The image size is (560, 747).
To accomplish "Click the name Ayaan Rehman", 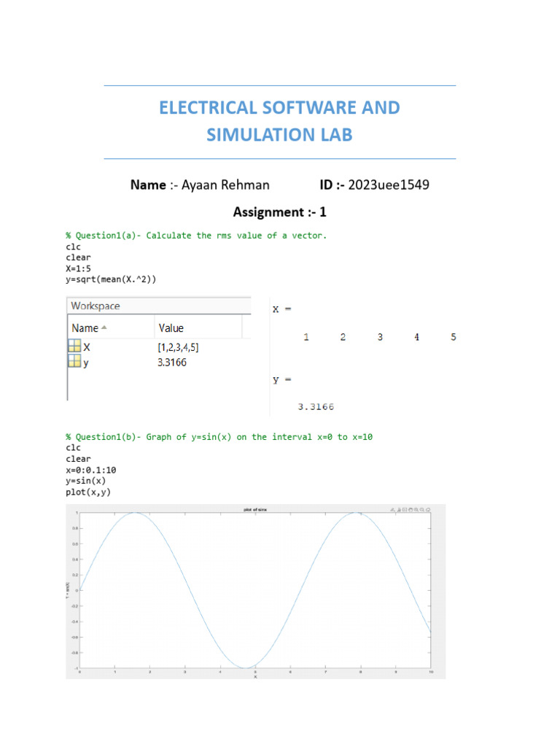I will click(x=225, y=185).
